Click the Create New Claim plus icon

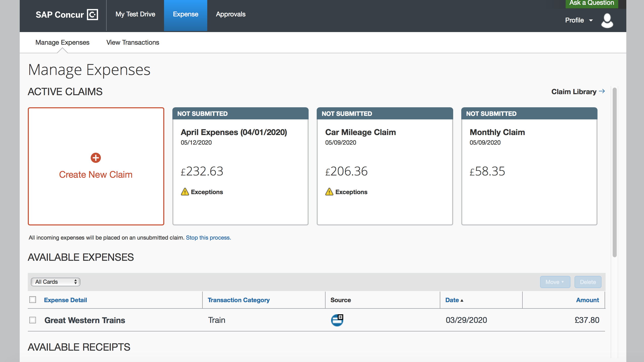[x=96, y=158]
